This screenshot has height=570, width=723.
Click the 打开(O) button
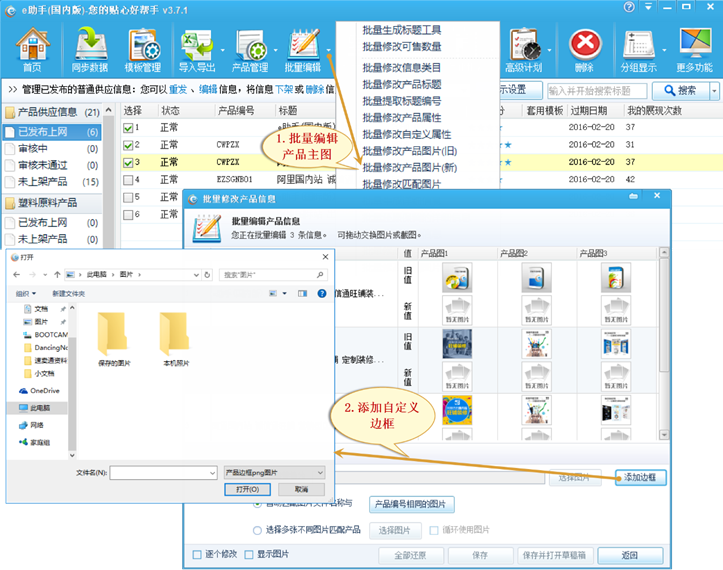pyautogui.click(x=247, y=489)
